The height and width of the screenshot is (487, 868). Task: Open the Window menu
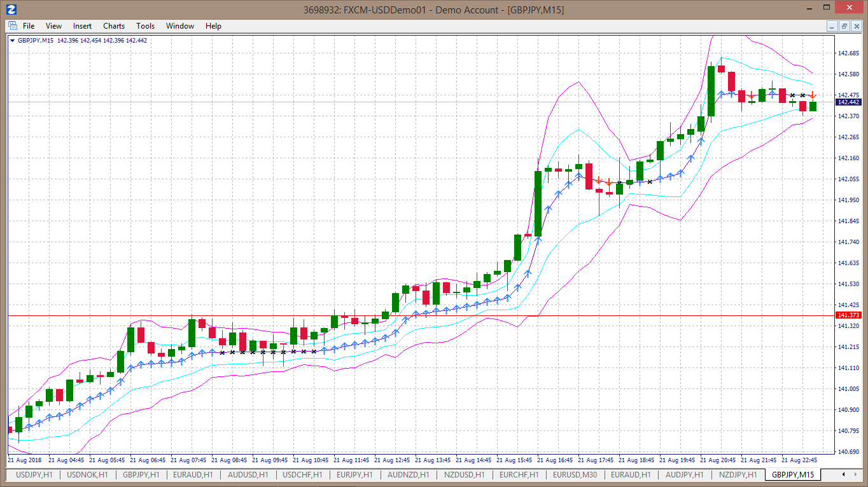[180, 26]
